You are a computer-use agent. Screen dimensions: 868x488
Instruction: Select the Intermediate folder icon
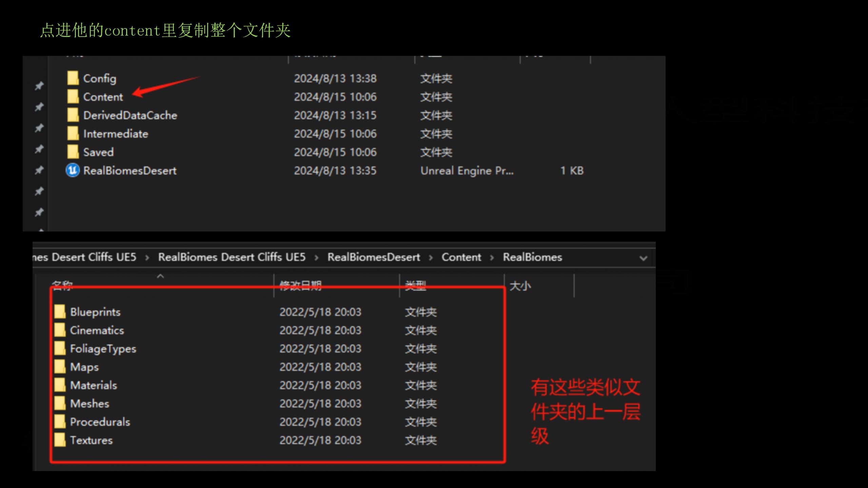[x=73, y=134]
